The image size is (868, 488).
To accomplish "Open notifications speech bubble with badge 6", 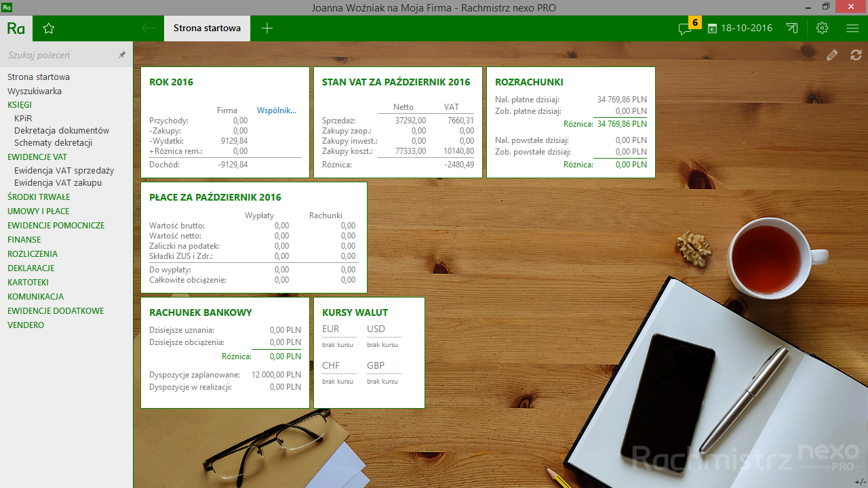I will pos(686,28).
